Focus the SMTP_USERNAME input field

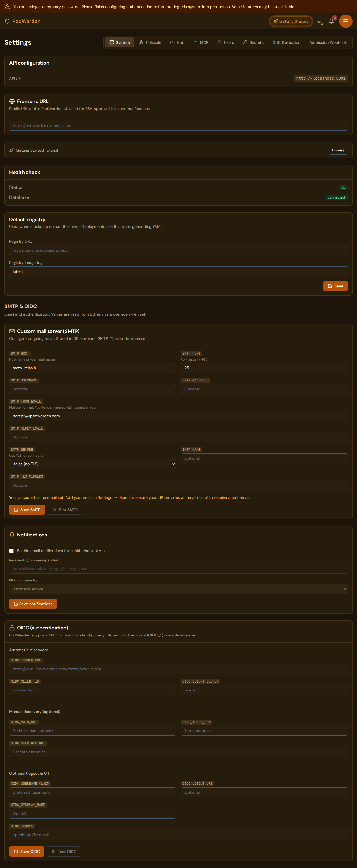tap(93, 389)
